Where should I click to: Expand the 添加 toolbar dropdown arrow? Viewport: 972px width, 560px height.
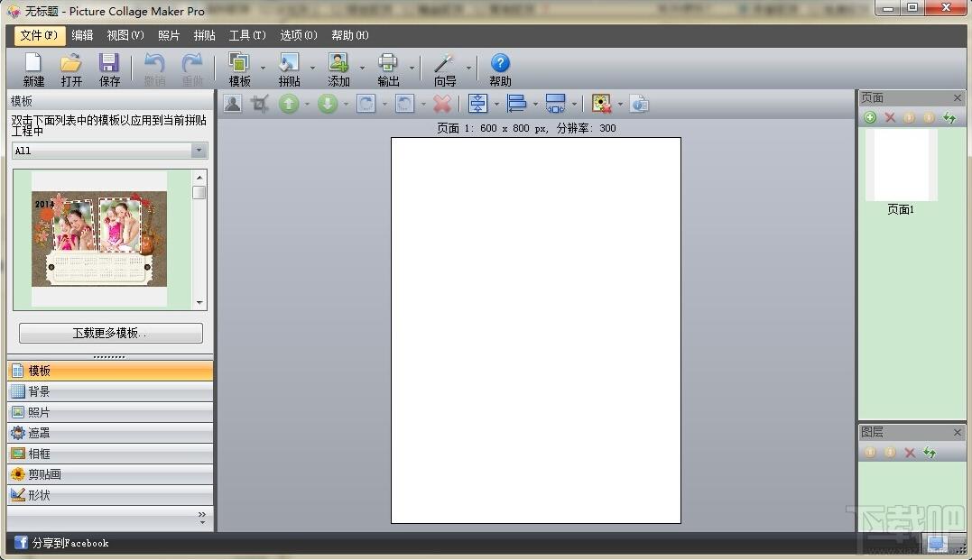pos(363,69)
